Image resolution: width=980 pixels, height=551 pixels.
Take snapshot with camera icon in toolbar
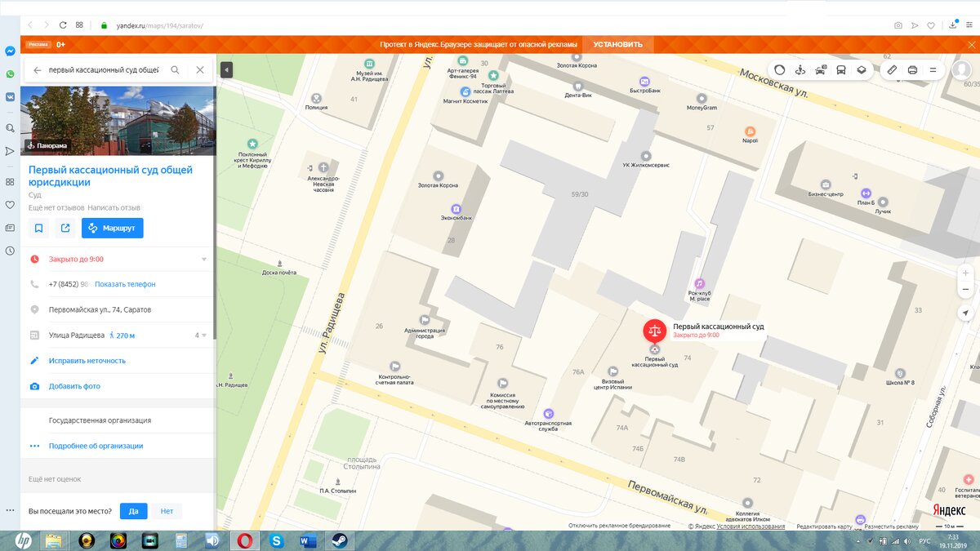[x=898, y=25]
